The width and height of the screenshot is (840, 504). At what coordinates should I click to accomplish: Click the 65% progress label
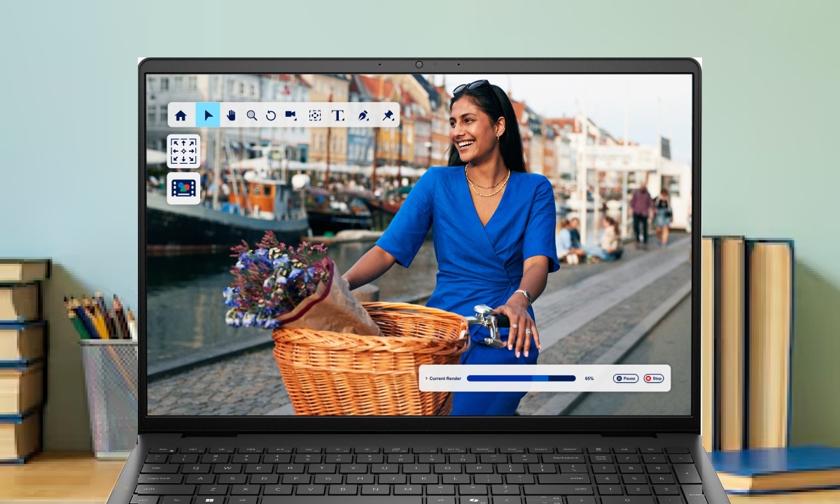pos(589,378)
